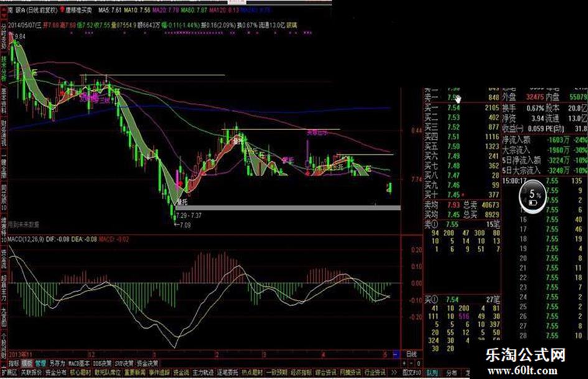Open the 技术分析 sidebar tab
This screenshot has width=588, height=379.
[x=4, y=70]
